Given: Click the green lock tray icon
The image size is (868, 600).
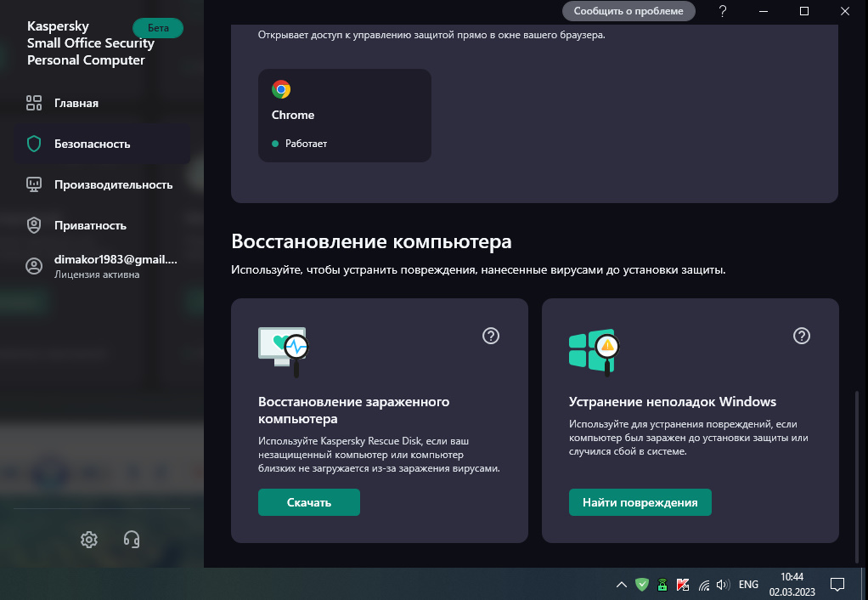Looking at the screenshot, I should coord(662,585).
